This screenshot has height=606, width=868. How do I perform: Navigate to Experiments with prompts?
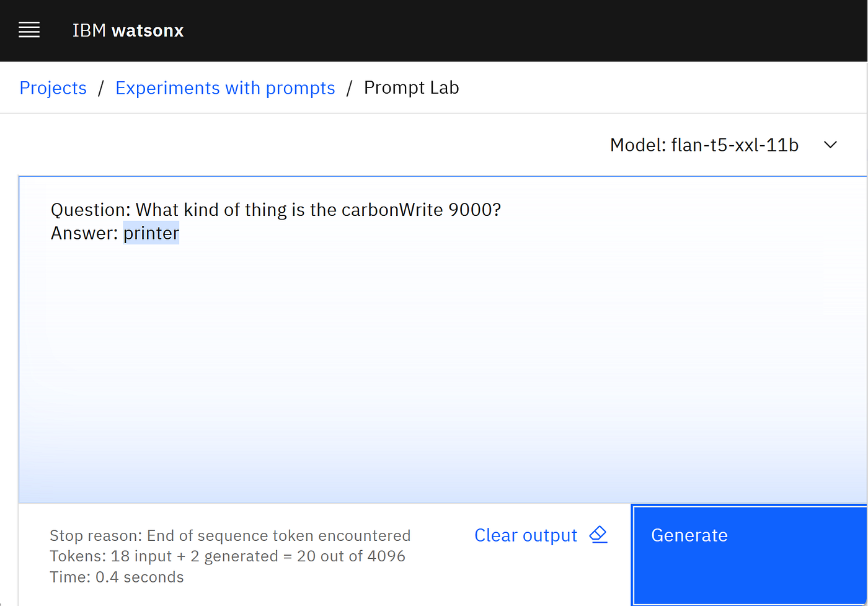coord(225,87)
